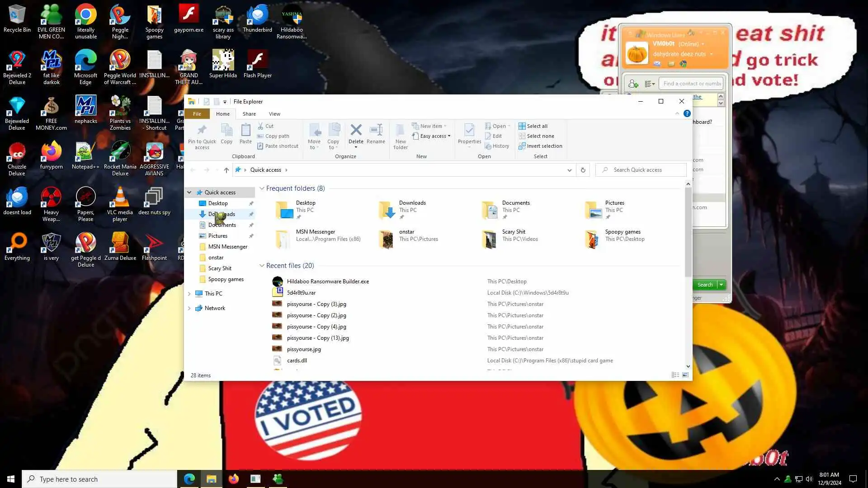Click the Delete icon in ribbon

[x=356, y=131]
